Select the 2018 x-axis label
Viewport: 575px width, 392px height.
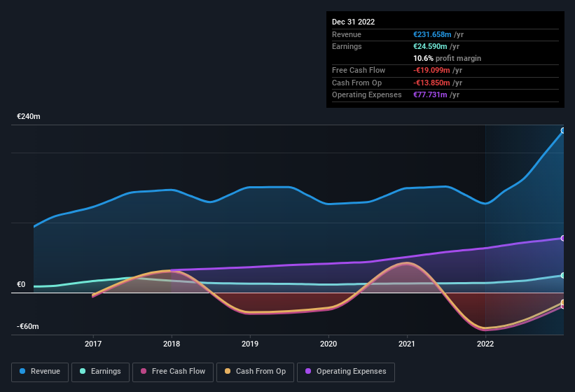[x=172, y=344]
